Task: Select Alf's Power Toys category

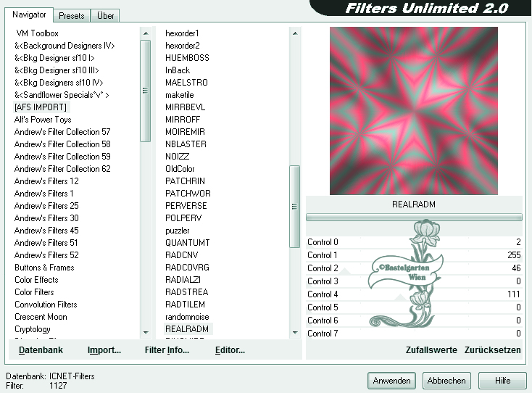Action: coord(43,120)
